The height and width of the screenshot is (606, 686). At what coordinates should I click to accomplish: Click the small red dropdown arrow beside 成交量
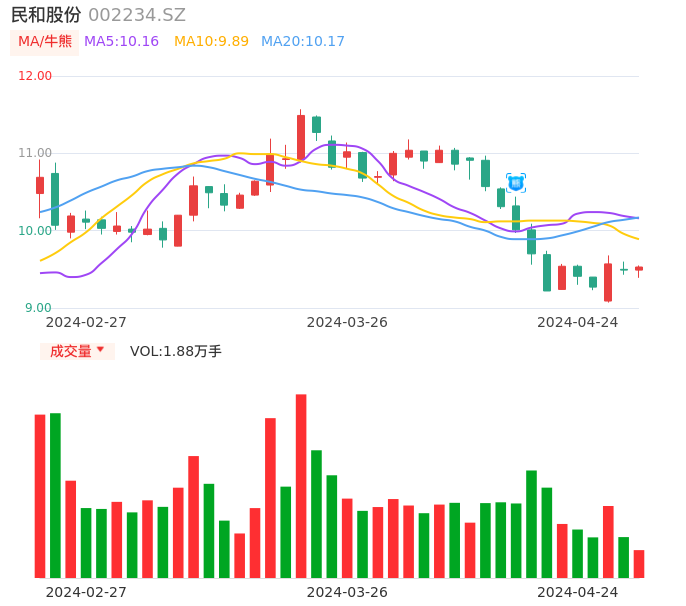(x=100, y=350)
